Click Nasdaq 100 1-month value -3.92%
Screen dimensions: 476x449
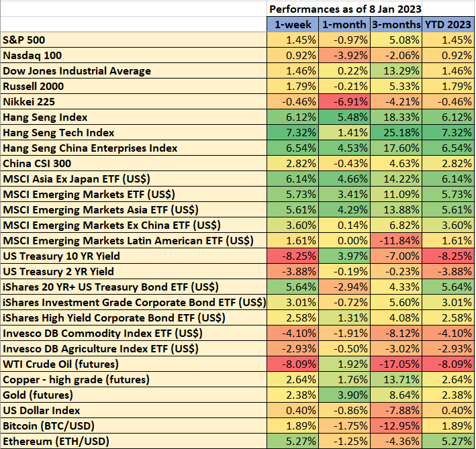point(344,56)
